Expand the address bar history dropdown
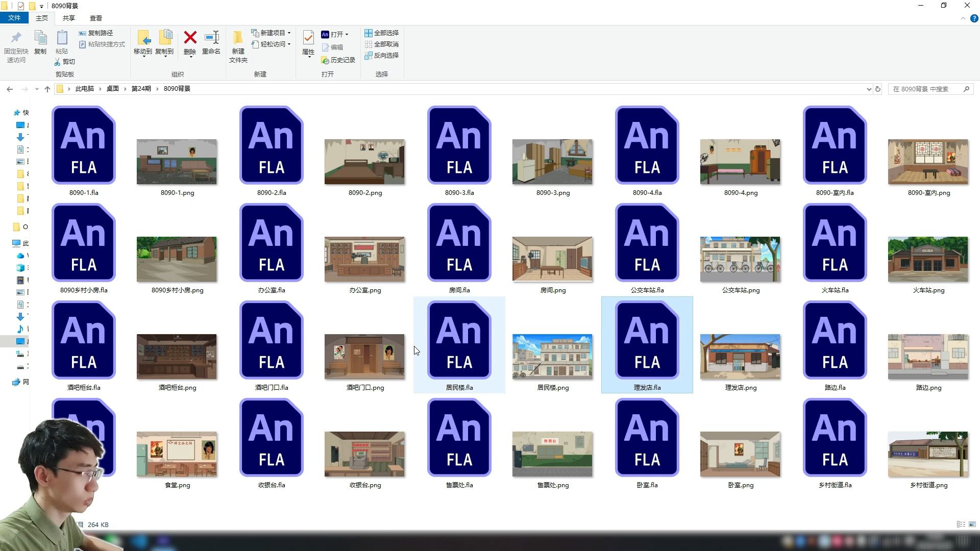The height and width of the screenshot is (551, 980). pos(869,89)
